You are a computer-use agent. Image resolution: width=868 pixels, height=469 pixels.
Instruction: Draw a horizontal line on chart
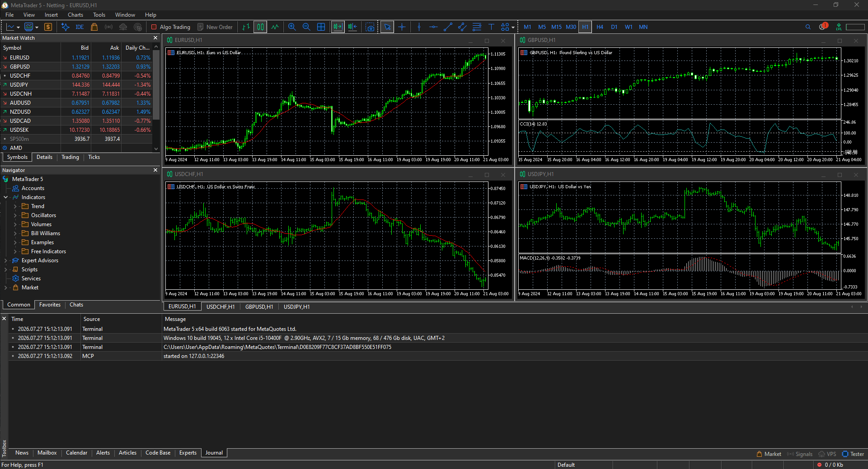click(433, 27)
